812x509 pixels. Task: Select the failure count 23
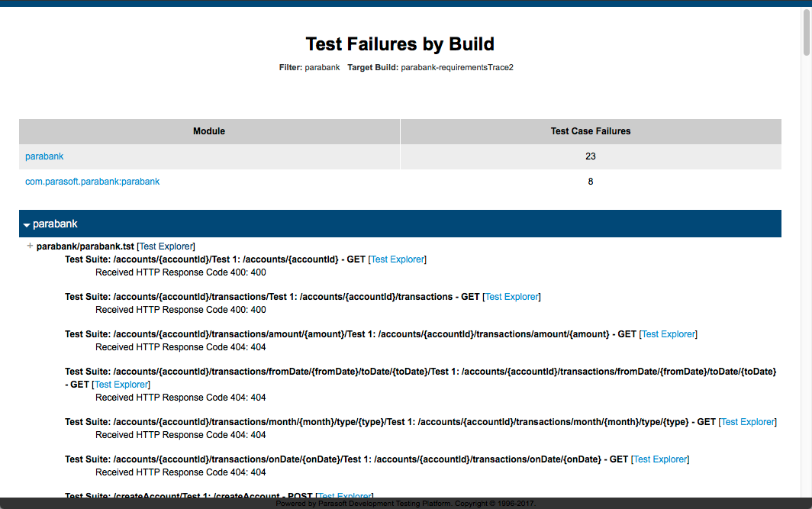coord(591,156)
